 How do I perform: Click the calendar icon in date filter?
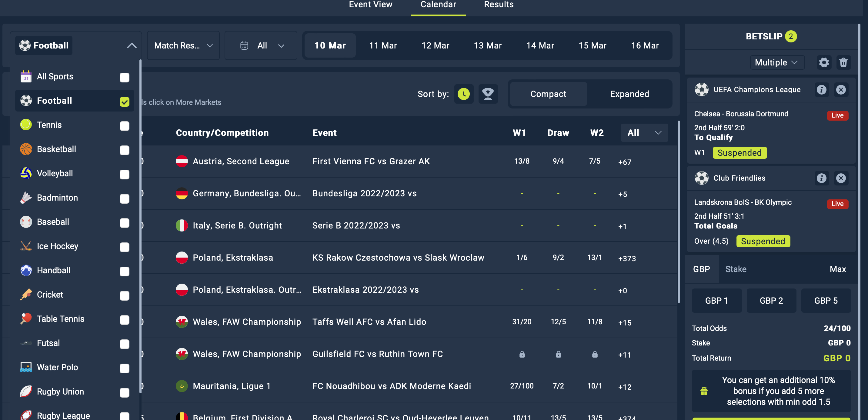tap(244, 45)
